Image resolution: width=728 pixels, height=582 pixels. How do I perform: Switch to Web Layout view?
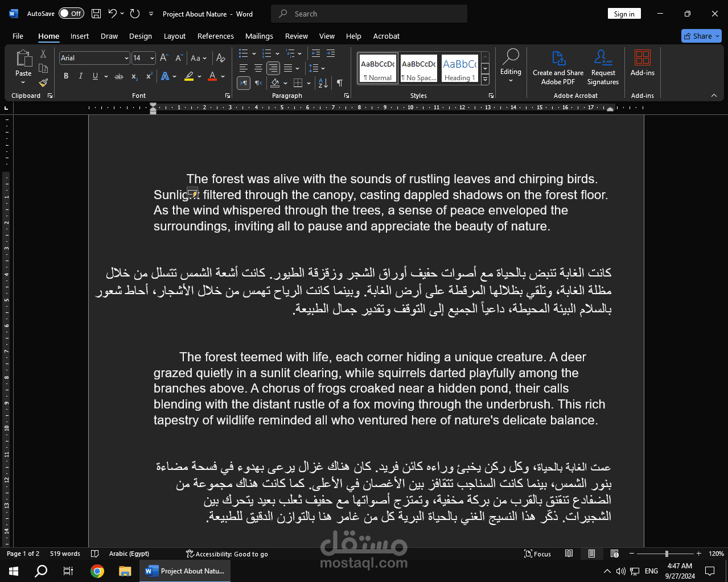pyautogui.click(x=615, y=554)
